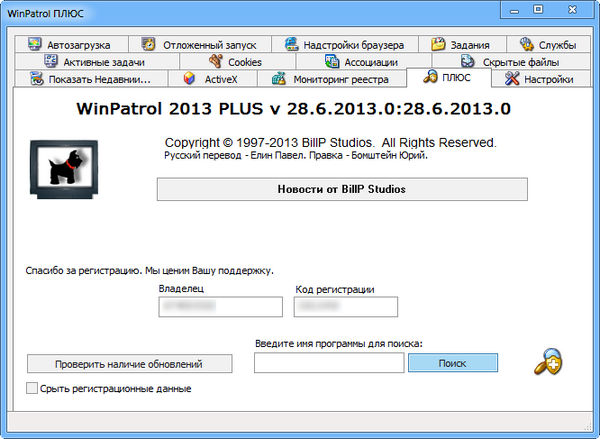Click the Показать Недавние tab icon

point(37,78)
